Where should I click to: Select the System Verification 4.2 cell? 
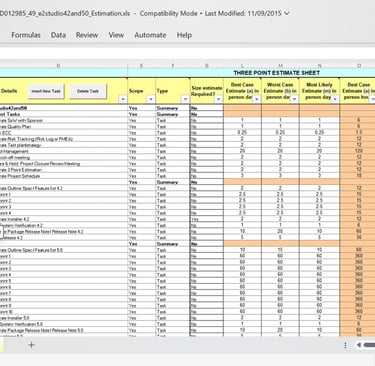pyautogui.click(x=64, y=225)
